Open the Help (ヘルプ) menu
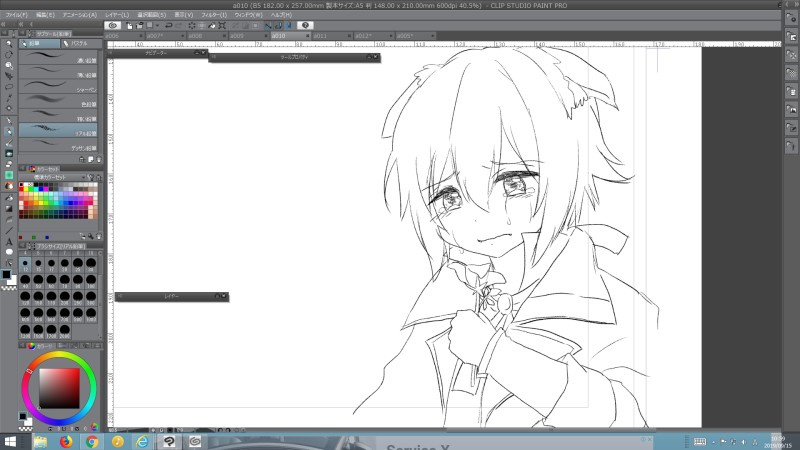800x450 pixels. click(x=281, y=15)
